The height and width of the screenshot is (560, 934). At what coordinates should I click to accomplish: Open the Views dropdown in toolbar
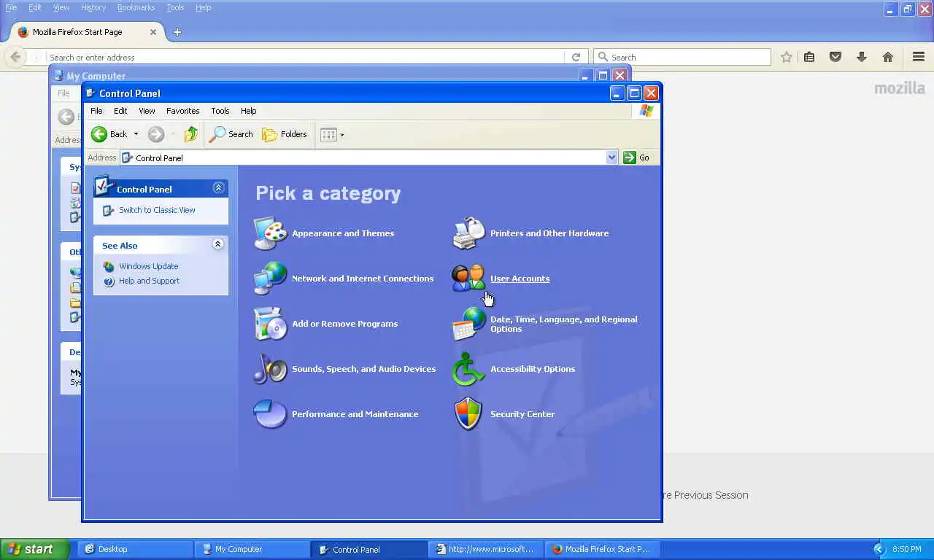click(332, 134)
